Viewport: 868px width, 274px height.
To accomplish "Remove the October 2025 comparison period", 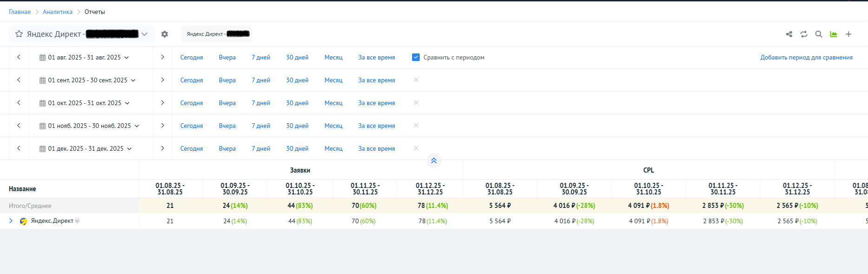I will (x=416, y=103).
